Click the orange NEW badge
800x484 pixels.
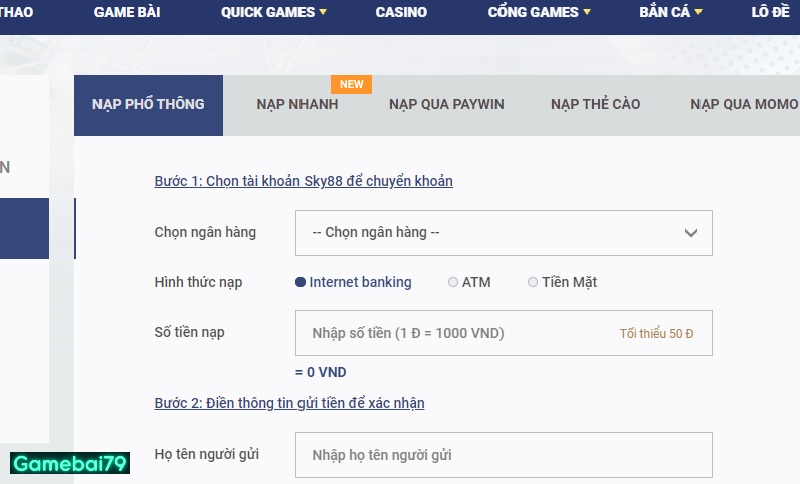pyautogui.click(x=352, y=85)
